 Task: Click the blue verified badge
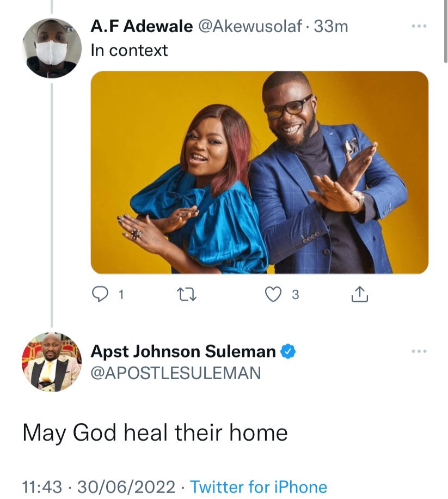click(x=288, y=352)
